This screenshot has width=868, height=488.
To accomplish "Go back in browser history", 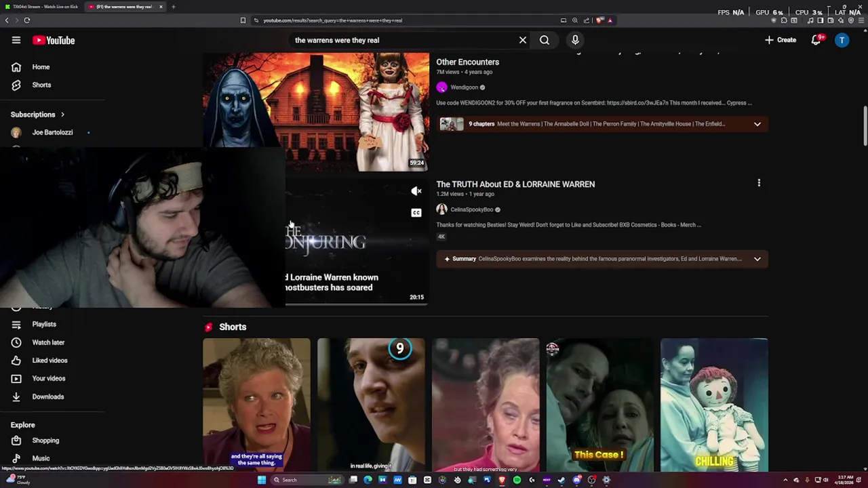I will (x=7, y=20).
